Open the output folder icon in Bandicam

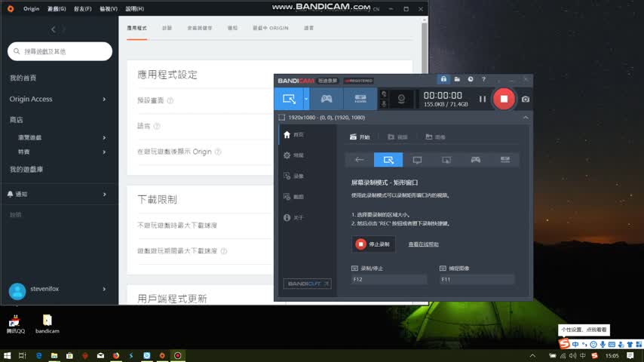click(457, 79)
